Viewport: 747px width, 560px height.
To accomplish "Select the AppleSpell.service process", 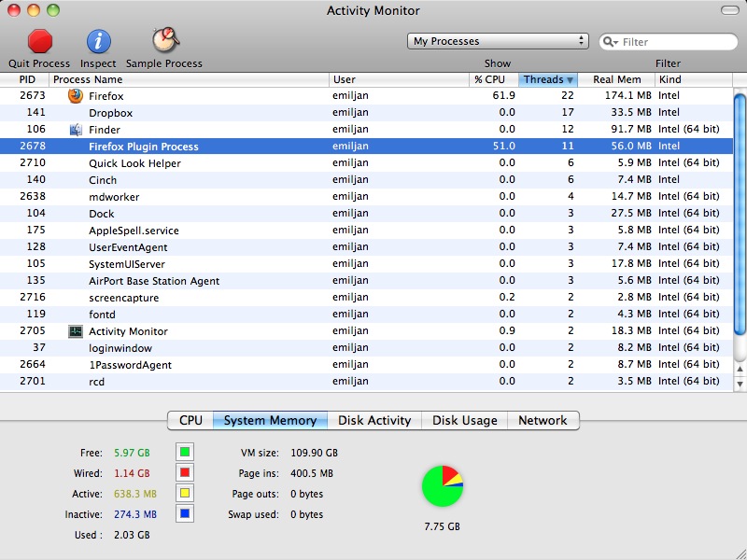I will 366,230.
